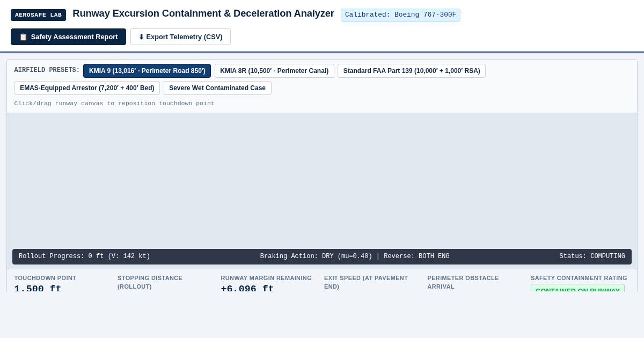Click Export Telemetry (CSV) button
The height and width of the screenshot is (338, 644).
(180, 37)
